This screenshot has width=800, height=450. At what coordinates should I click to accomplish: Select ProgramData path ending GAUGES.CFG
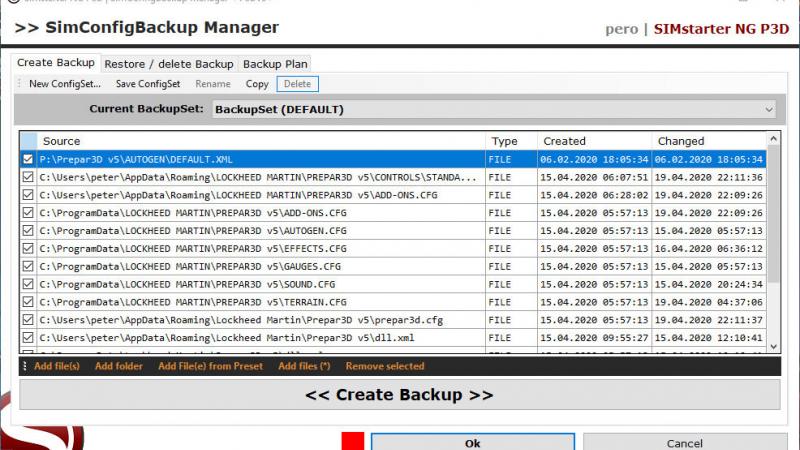tap(190, 267)
